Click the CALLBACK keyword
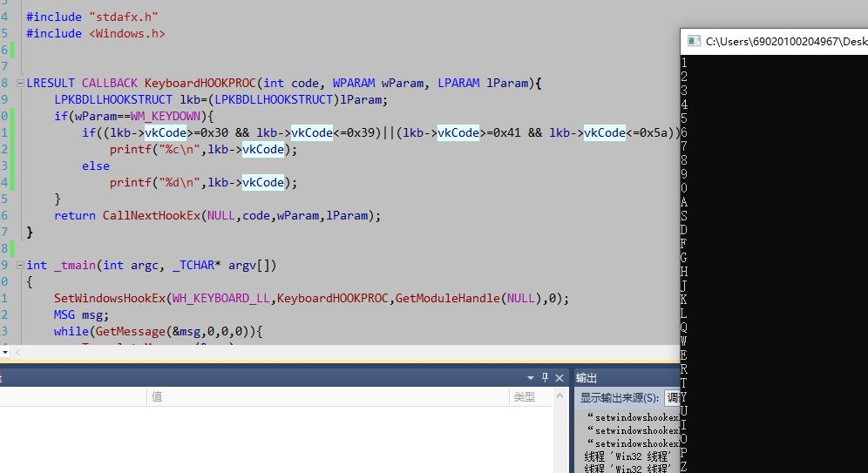868x473 pixels. [x=110, y=83]
